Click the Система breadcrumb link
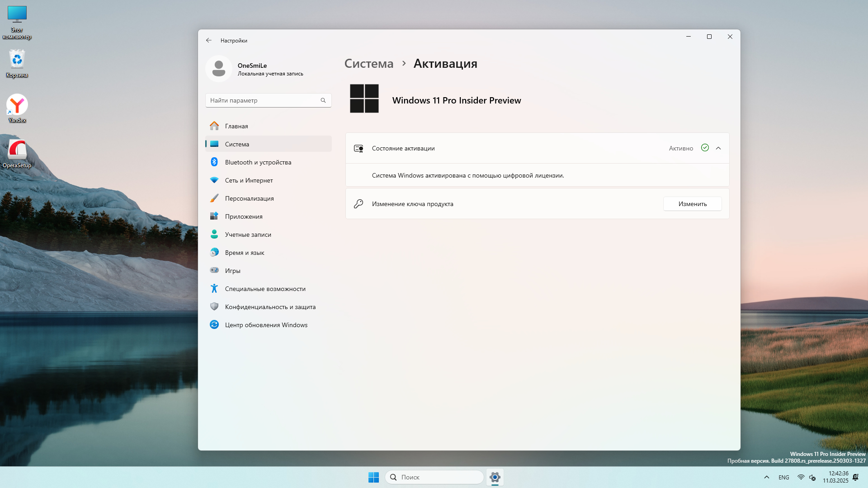Viewport: 868px width, 488px height. click(x=369, y=64)
